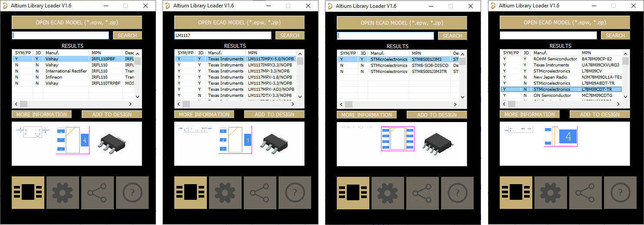The height and width of the screenshot is (225, 644).
Task: Click MORE INFORMATION for the L78M09CDT-TR part
Action: click(530, 115)
